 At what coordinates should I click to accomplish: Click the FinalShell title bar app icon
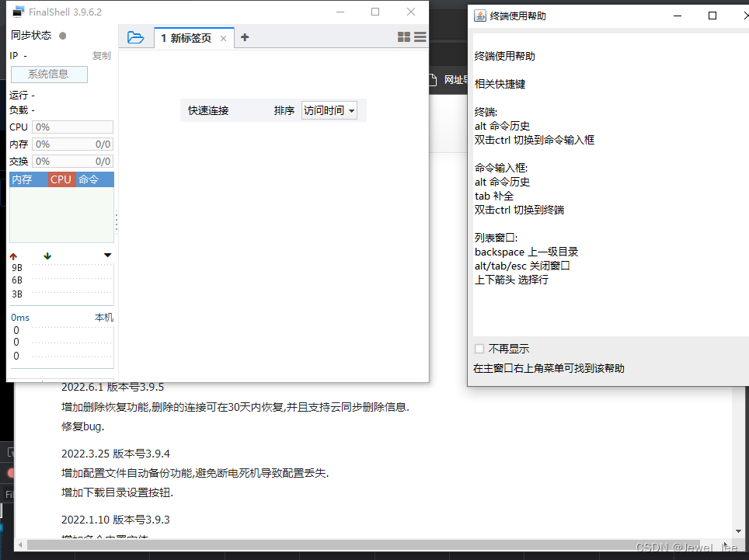18,12
